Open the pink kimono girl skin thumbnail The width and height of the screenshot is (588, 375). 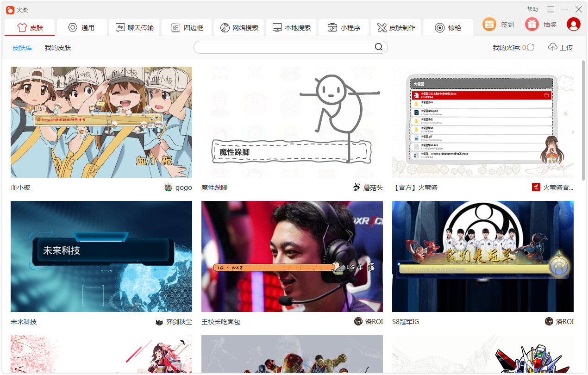(x=101, y=354)
